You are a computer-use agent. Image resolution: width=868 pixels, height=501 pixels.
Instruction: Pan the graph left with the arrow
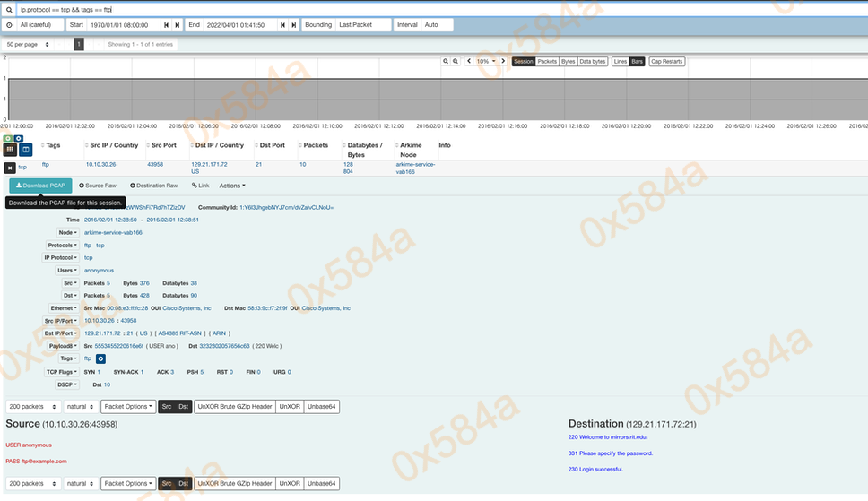click(x=469, y=62)
